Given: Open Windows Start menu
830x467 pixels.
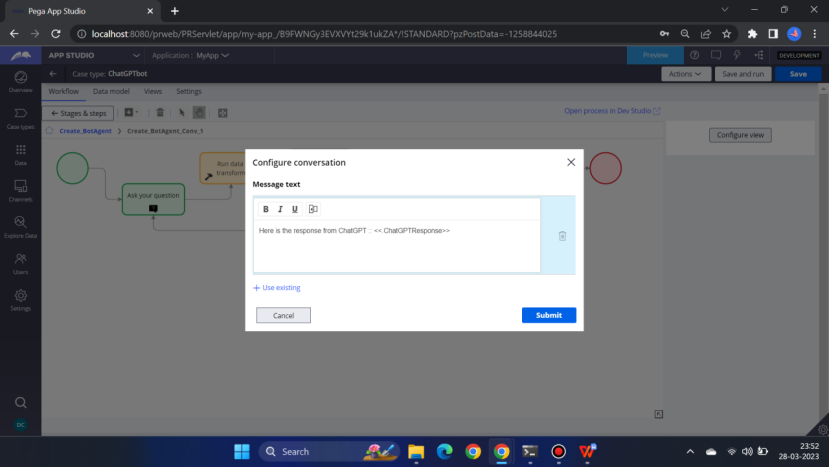Looking at the screenshot, I should pos(242,452).
